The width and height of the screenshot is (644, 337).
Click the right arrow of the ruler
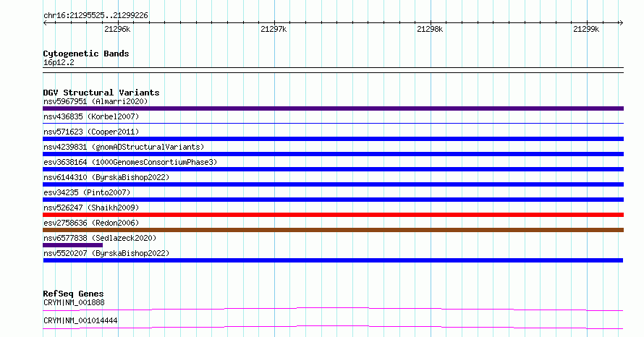click(x=621, y=23)
